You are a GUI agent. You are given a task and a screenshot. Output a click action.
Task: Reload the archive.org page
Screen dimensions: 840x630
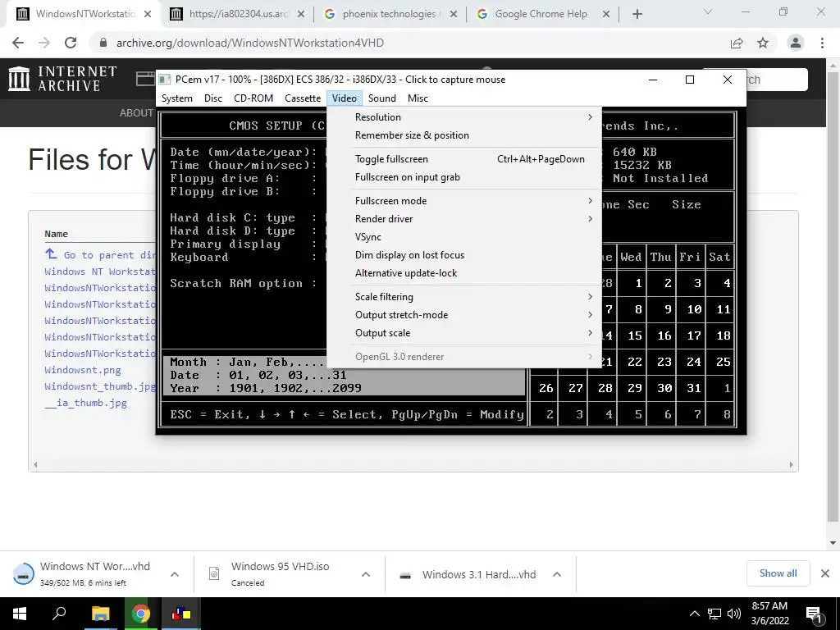tap(71, 43)
